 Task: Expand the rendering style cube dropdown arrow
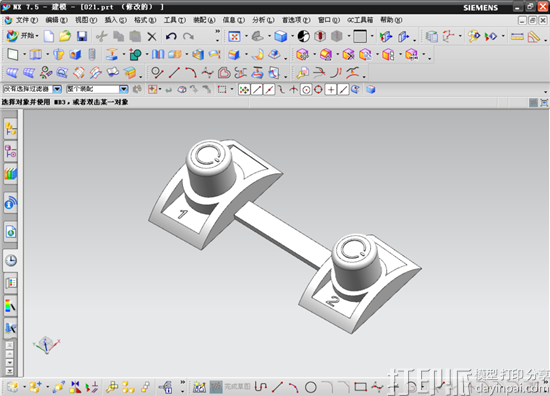pyautogui.click(x=292, y=36)
